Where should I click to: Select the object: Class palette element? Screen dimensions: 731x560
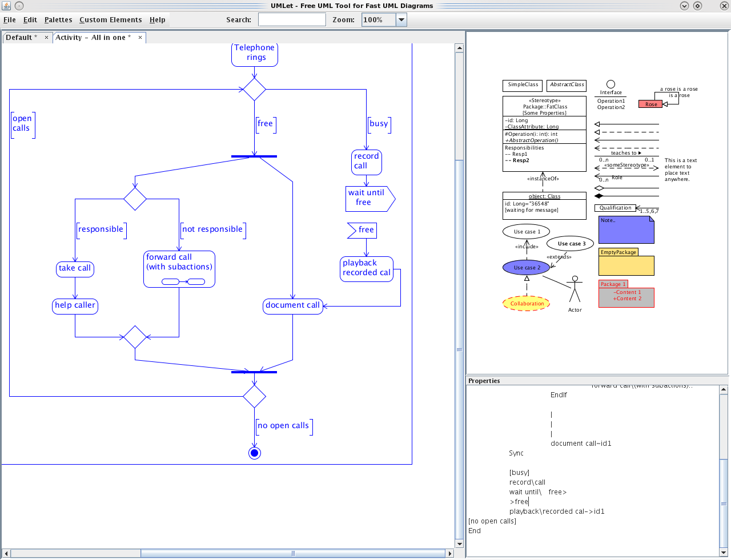pyautogui.click(x=544, y=204)
